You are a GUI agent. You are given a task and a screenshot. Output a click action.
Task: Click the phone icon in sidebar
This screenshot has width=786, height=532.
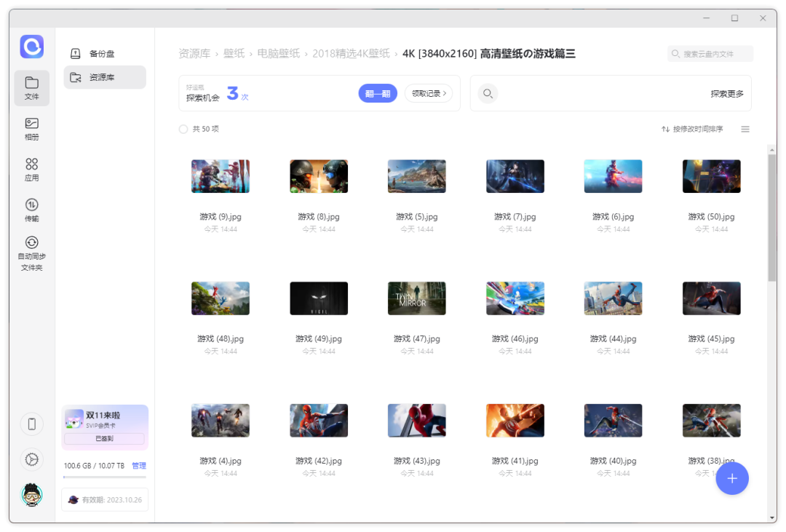[x=31, y=424]
